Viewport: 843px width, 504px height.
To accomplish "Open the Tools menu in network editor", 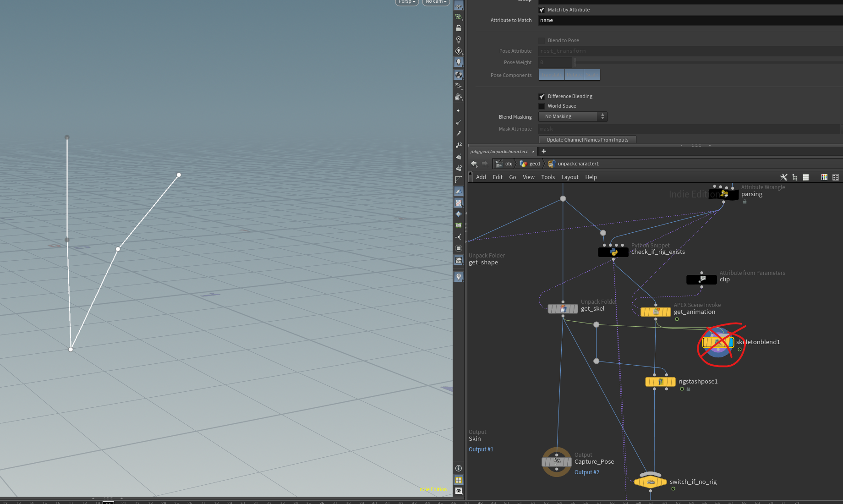I will (x=547, y=177).
